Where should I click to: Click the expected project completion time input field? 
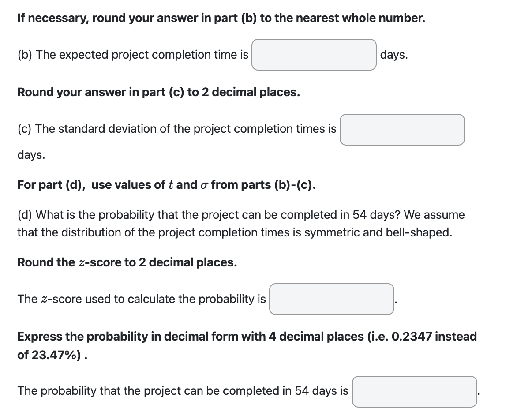point(314,55)
